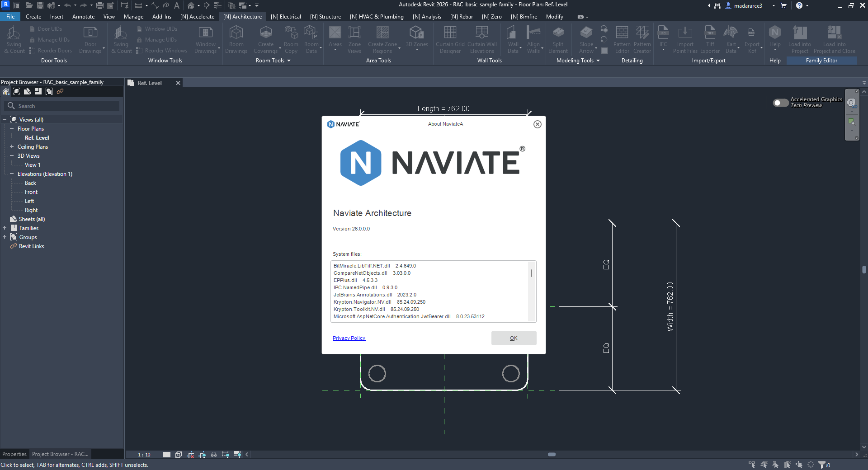This screenshot has width=868, height=470.
Task: Close the Ref. Level view tab
Action: click(x=178, y=83)
